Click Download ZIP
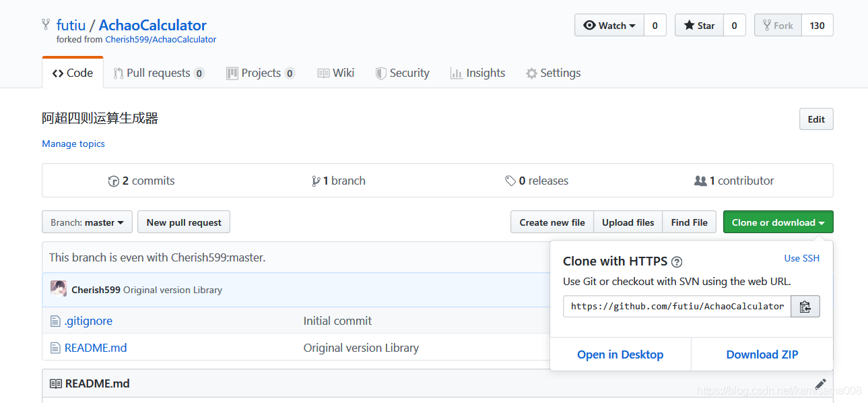The height and width of the screenshot is (403, 868). click(762, 354)
